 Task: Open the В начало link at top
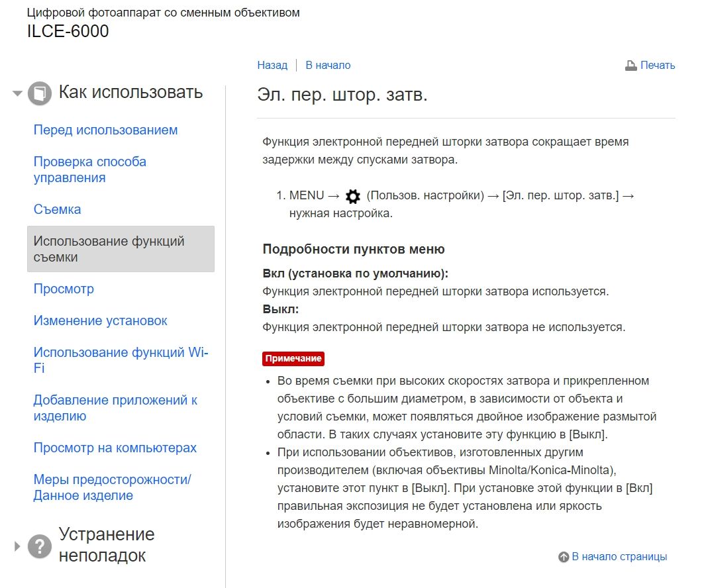tap(328, 65)
